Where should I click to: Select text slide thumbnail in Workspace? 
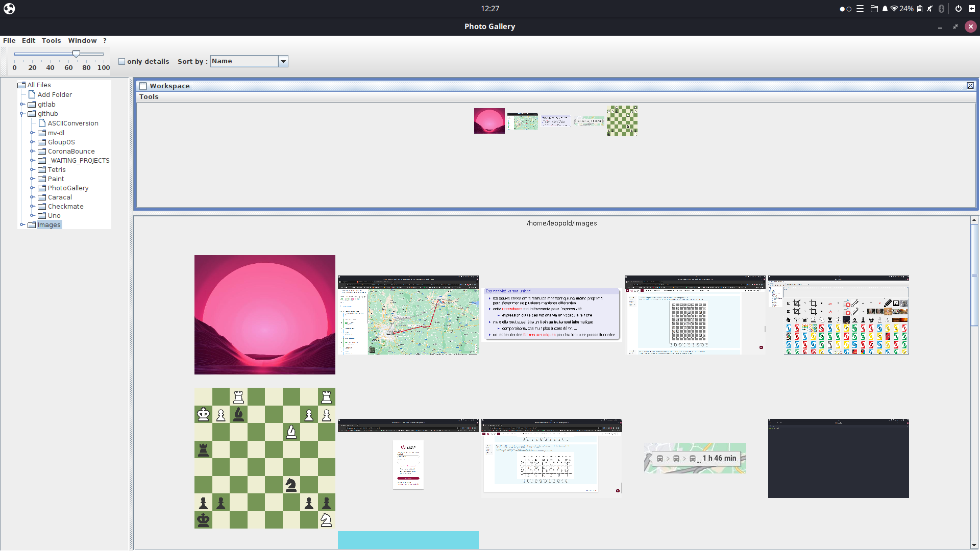click(556, 121)
